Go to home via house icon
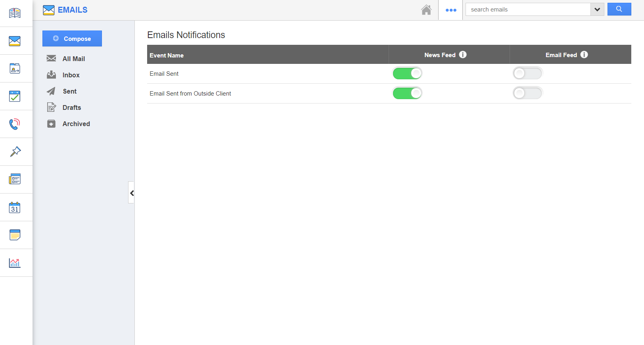Image resolution: width=644 pixels, height=345 pixels. click(426, 10)
